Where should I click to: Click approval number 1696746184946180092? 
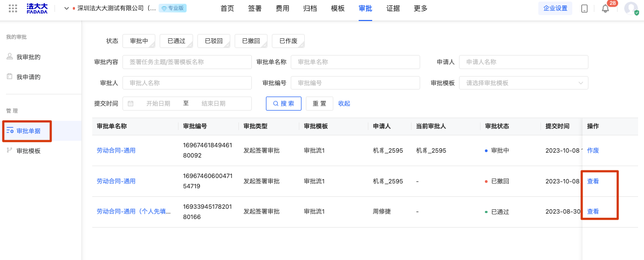coord(208,150)
